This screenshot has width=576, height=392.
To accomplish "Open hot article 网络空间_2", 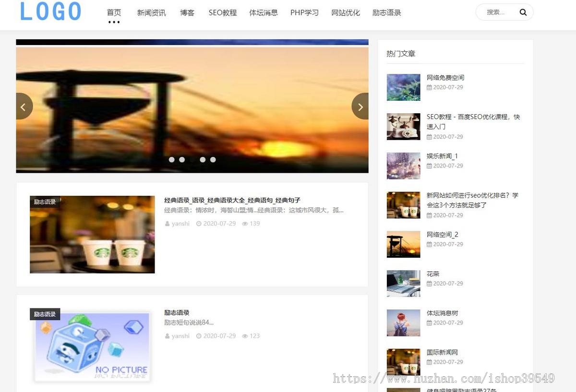I will tap(442, 235).
